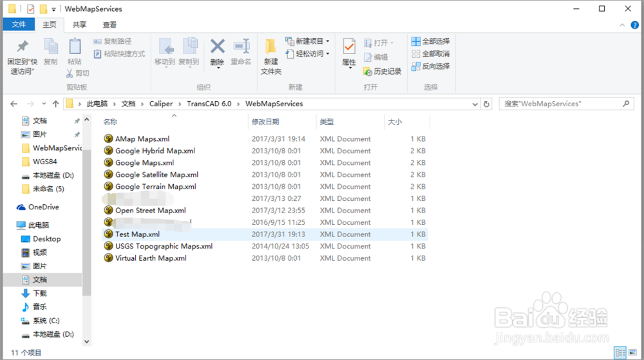Select Google Hybrid Map.xml file
Viewport: 644px width, 360px height.
pyautogui.click(x=155, y=151)
